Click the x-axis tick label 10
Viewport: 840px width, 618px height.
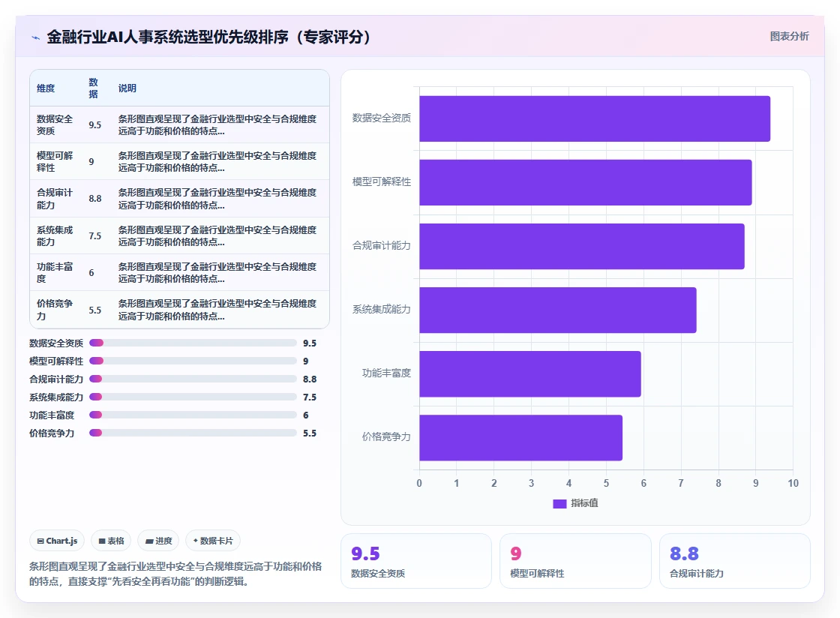coord(793,483)
